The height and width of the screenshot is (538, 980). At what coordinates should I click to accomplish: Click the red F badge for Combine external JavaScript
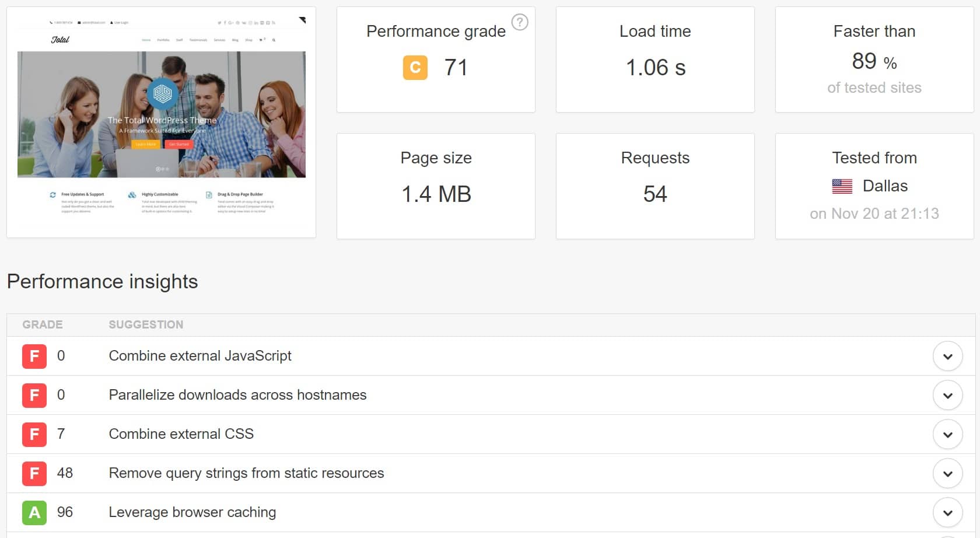coord(33,356)
